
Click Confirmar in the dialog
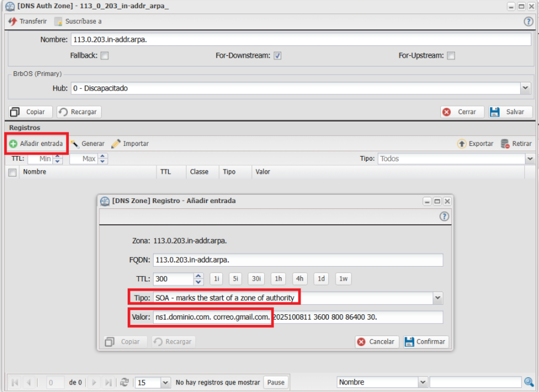pos(426,342)
